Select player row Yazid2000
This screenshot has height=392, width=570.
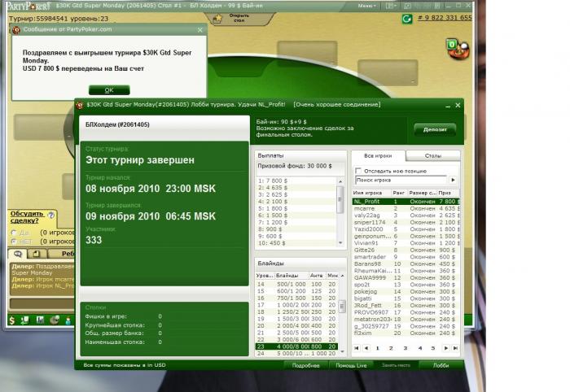[406, 229]
